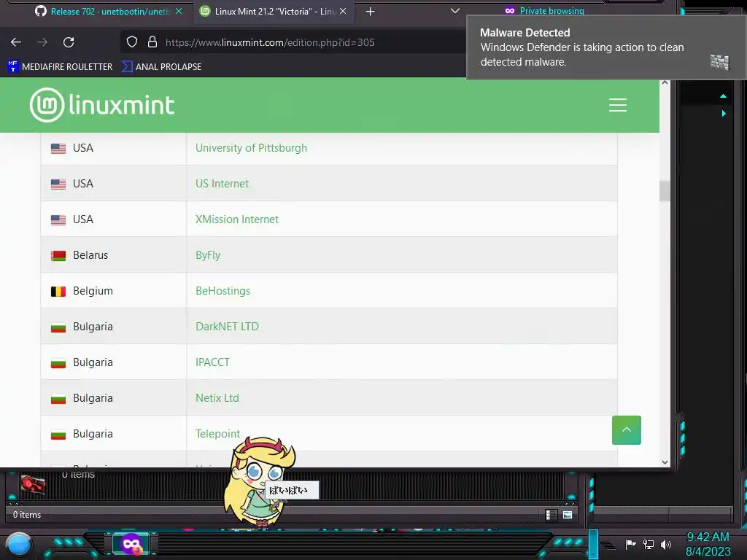Image resolution: width=747 pixels, height=560 pixels.
Task: Close the Linux Mint 21.2 Victoria tab
Action: [343, 11]
